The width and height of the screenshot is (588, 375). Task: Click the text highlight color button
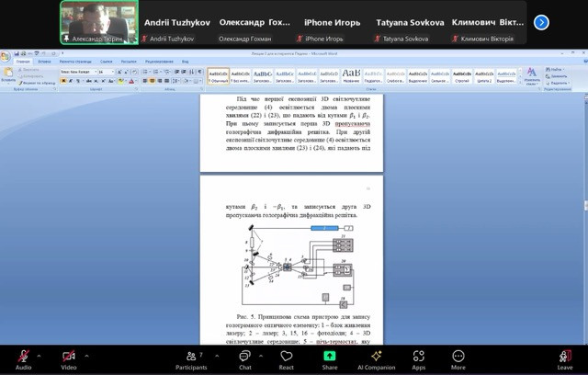coord(120,81)
